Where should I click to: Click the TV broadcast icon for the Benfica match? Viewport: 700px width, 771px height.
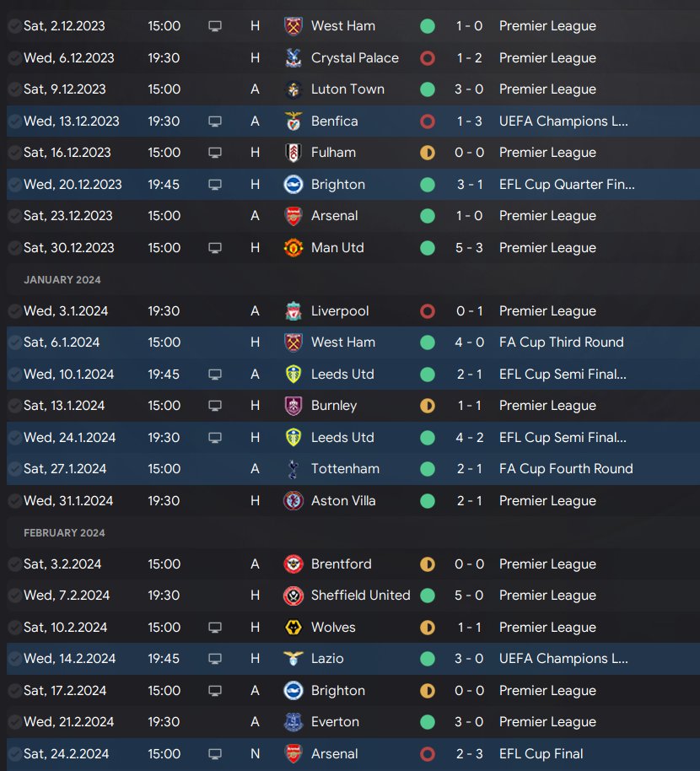215,121
